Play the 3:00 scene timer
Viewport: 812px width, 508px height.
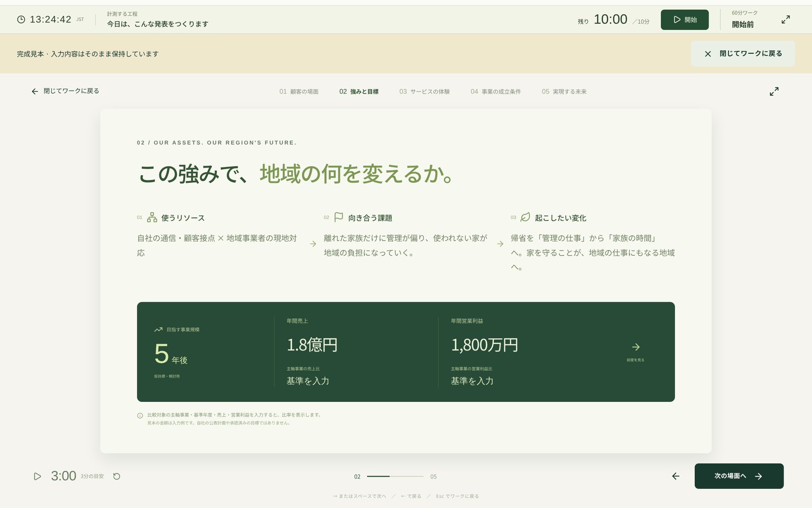click(x=37, y=477)
